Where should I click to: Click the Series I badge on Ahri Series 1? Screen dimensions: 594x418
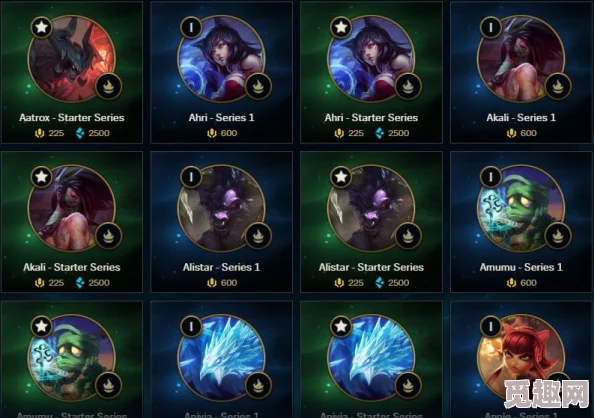[x=191, y=27]
